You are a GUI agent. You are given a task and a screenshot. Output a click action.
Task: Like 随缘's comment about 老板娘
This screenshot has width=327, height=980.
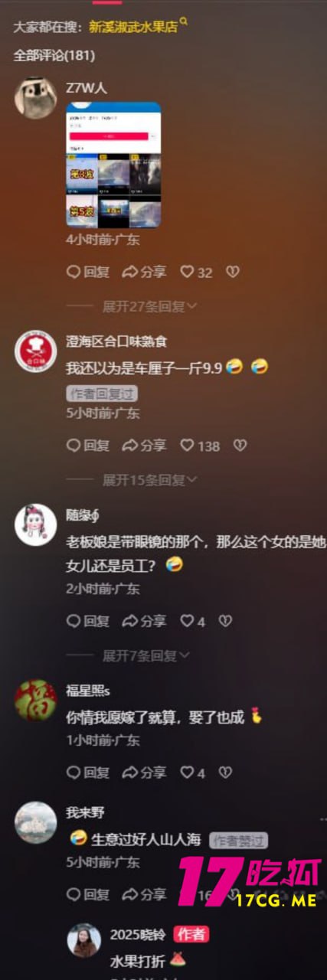pos(193,621)
